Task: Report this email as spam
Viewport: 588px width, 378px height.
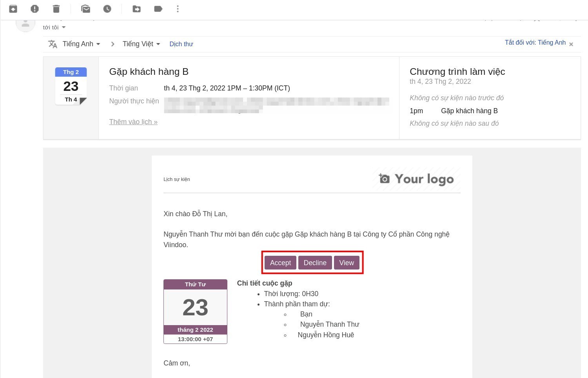Action: [35, 9]
